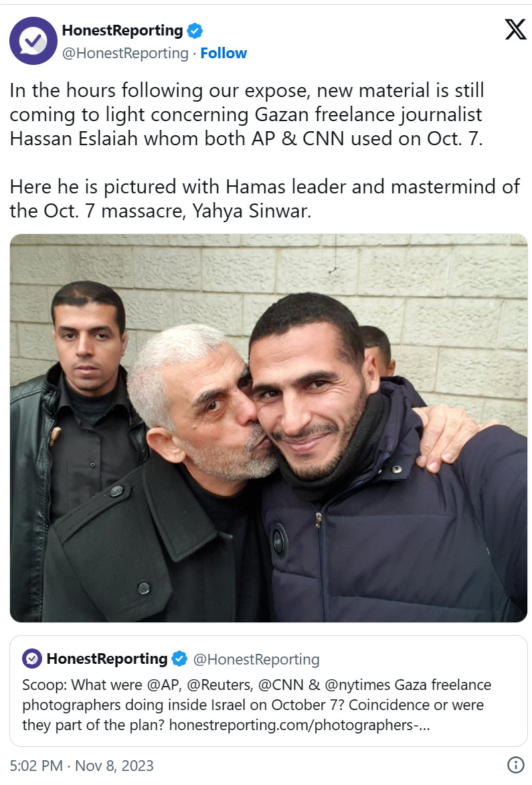Open the quoted tweet author name HonestReporting
This screenshot has width=532, height=785.
[107, 659]
